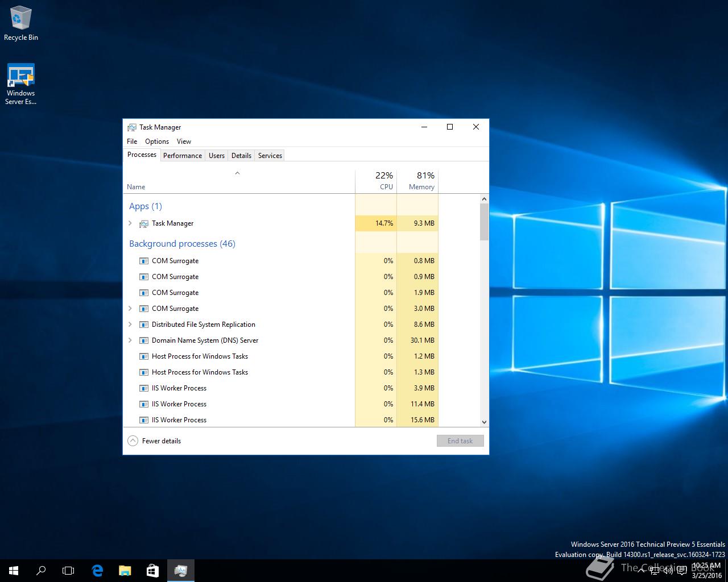728x582 pixels.
Task: Click the Domain Name System (DNS) Server icon
Action: pyautogui.click(x=144, y=340)
